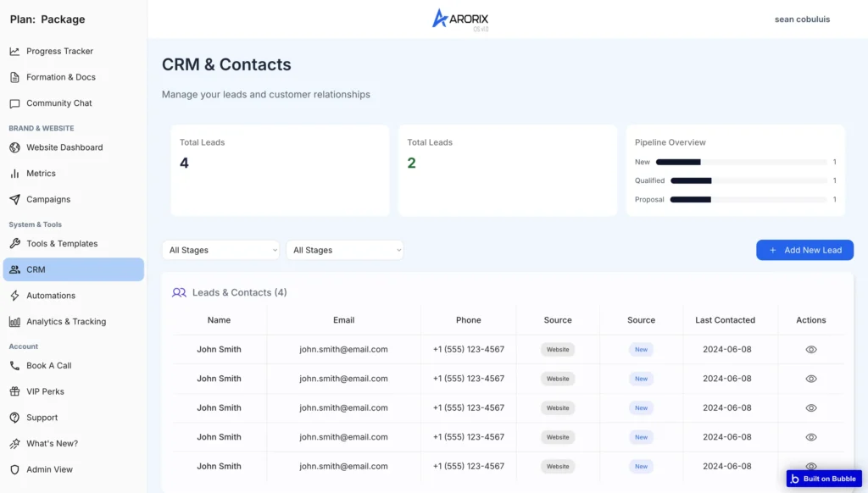
Task: Click the Community Chat bubble icon
Action: [15, 103]
